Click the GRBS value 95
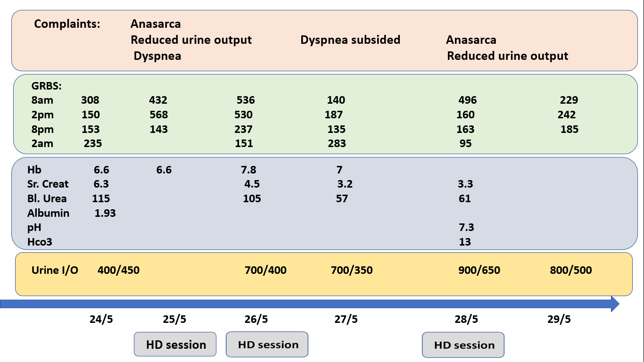The width and height of the screenshot is (644, 362). point(465,144)
